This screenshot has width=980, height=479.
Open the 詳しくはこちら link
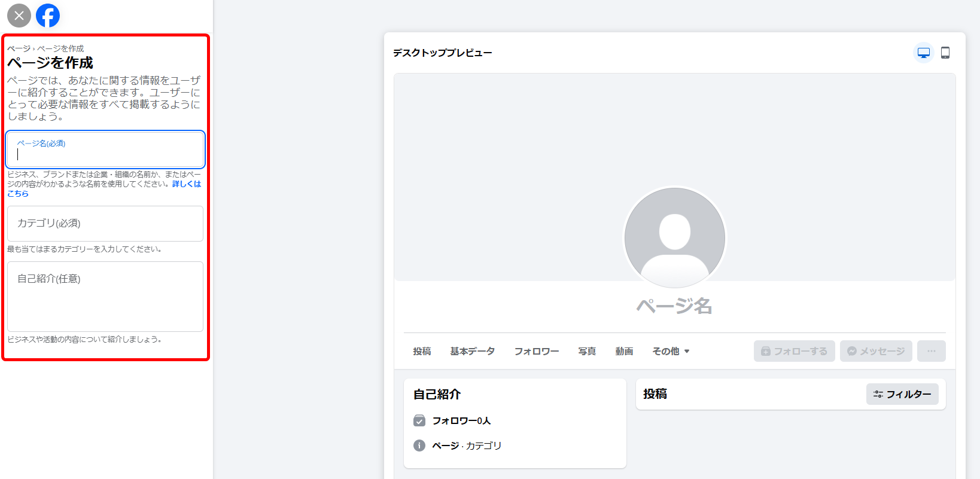187,184
